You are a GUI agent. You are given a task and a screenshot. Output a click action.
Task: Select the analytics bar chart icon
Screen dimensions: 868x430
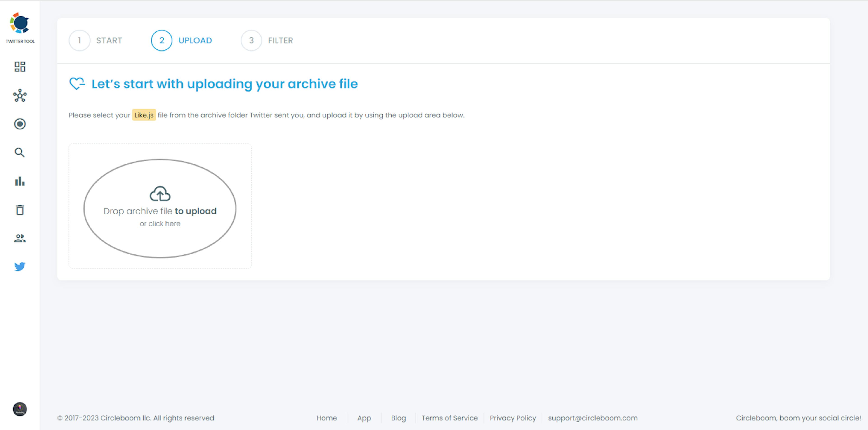tap(20, 181)
